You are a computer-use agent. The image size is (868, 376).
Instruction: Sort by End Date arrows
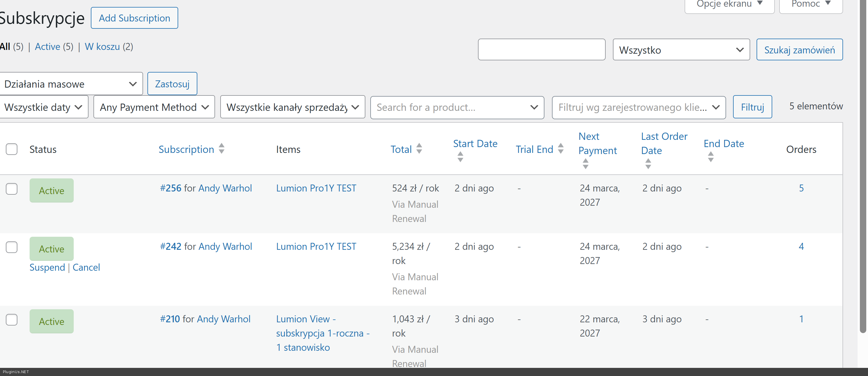pyautogui.click(x=710, y=157)
